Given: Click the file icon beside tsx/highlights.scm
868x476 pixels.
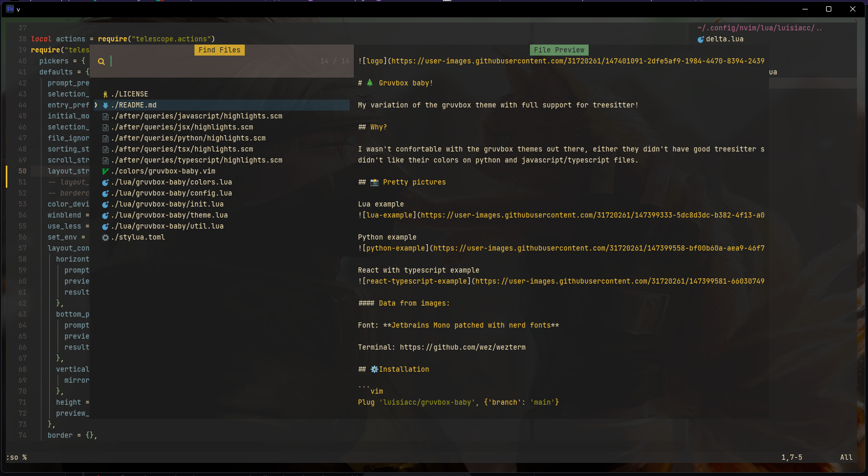Looking at the screenshot, I should (105, 149).
